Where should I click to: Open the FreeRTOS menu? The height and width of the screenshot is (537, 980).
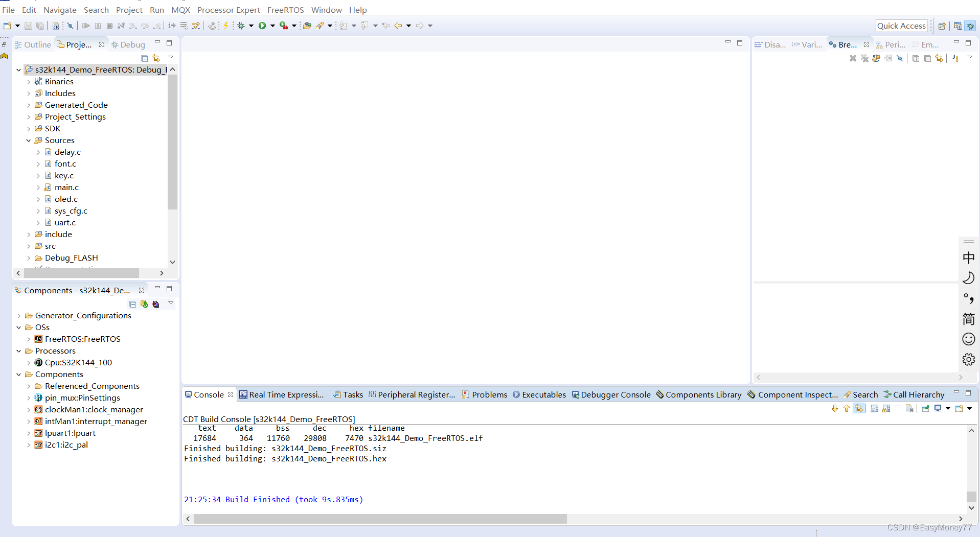point(285,10)
